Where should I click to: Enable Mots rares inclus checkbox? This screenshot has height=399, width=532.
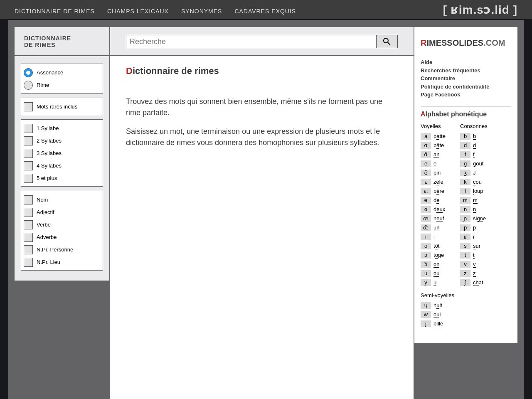coord(28,107)
